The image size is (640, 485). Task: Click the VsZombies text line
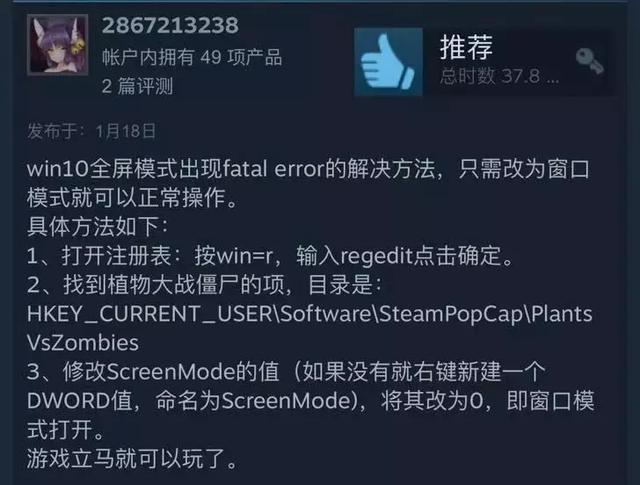(x=83, y=343)
